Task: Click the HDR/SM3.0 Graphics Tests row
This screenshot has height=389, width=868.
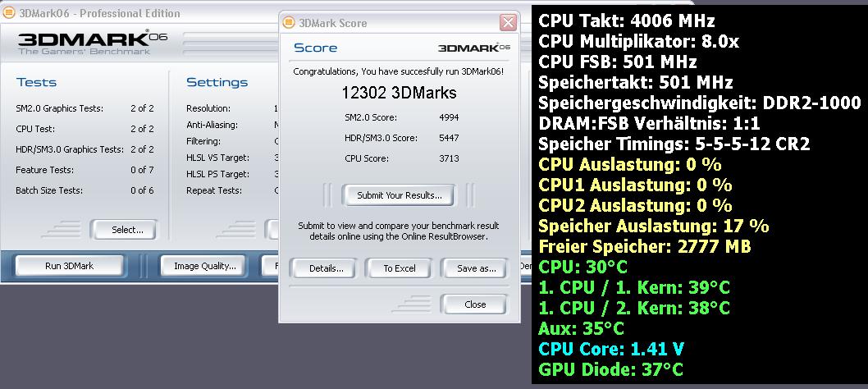Action: [x=85, y=149]
